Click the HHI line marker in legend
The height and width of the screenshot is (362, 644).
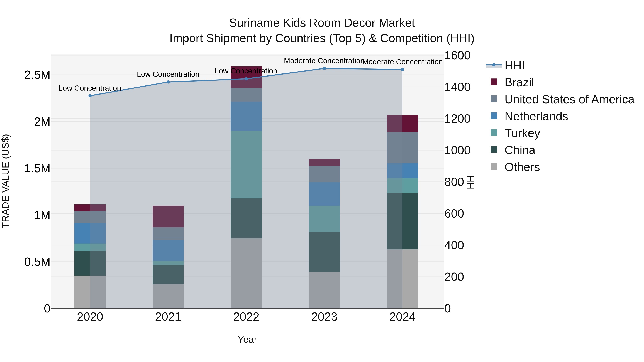pyautogui.click(x=494, y=65)
